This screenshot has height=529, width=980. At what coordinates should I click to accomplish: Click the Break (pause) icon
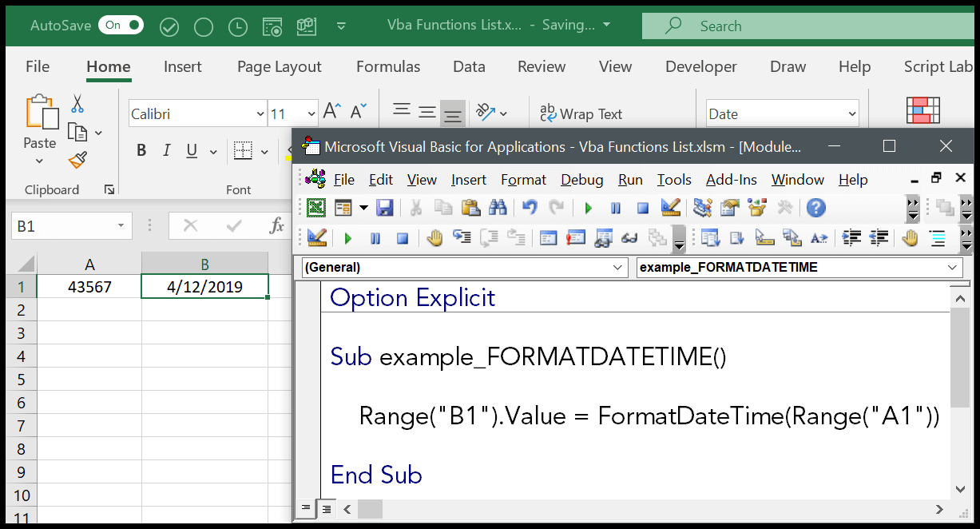(x=615, y=208)
